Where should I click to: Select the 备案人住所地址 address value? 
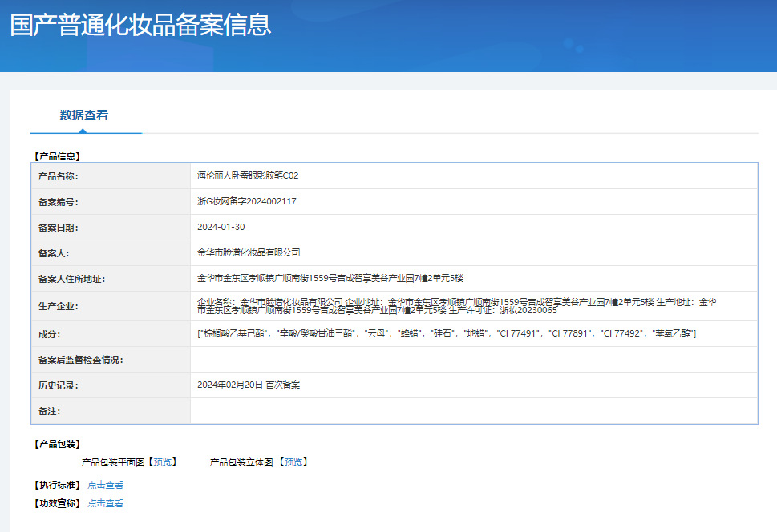[x=330, y=278]
